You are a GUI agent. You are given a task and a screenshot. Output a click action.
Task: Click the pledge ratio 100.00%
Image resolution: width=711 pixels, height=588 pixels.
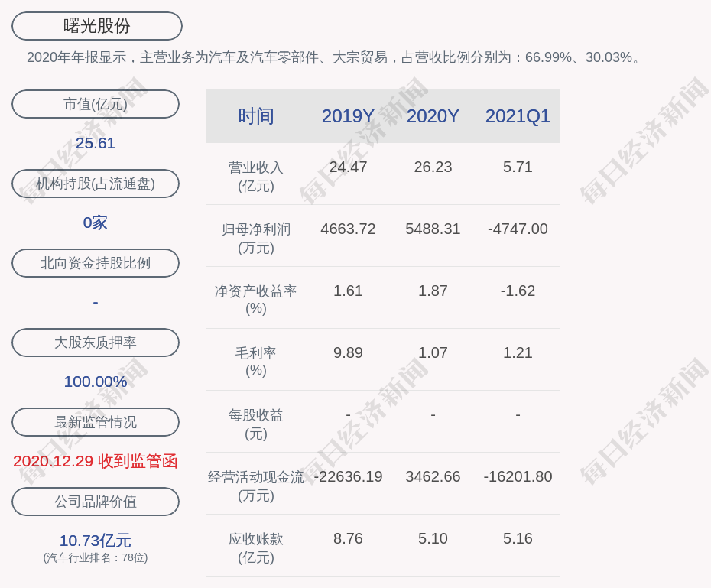click(x=96, y=382)
